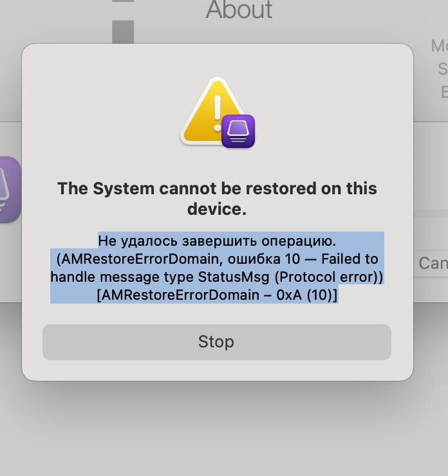Click the "About" title text
The image size is (448, 476).
tap(239, 10)
